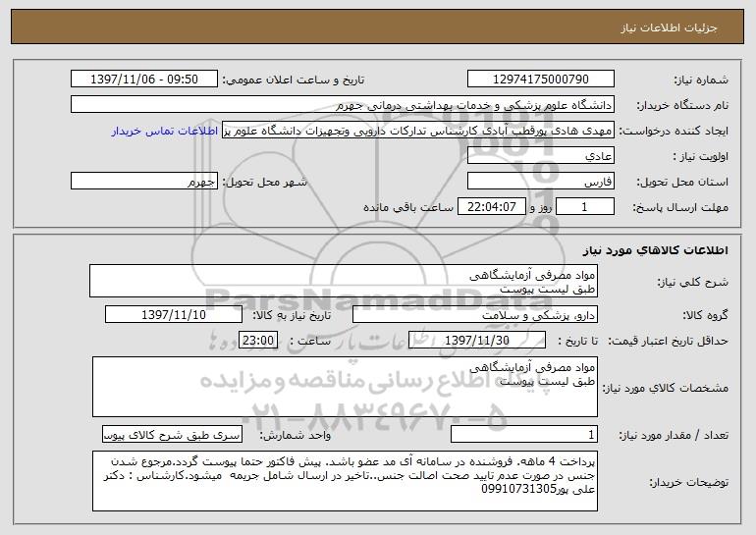This screenshot has height=535, width=756.
Task: Click the time field showing 23:00
Action: (258, 341)
